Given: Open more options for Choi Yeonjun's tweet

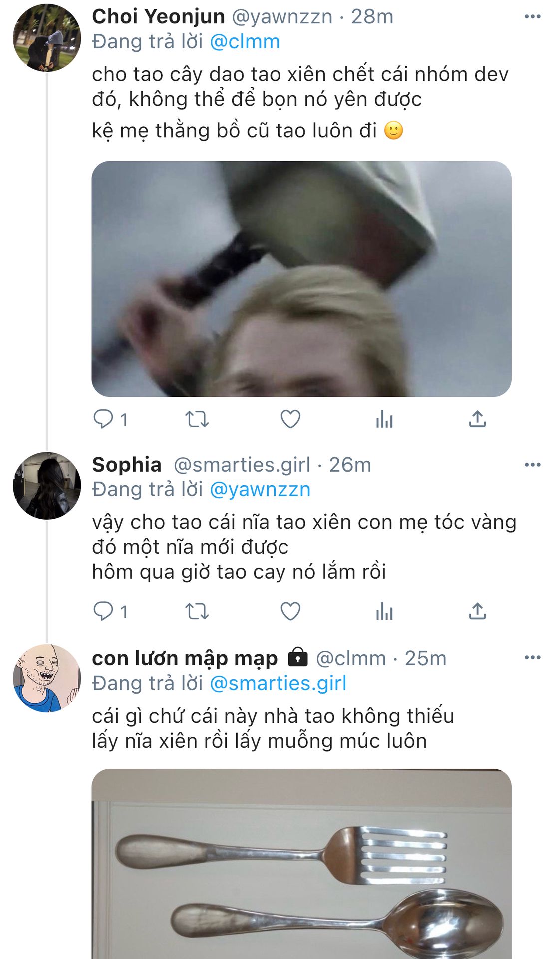Looking at the screenshot, I should (x=532, y=17).
